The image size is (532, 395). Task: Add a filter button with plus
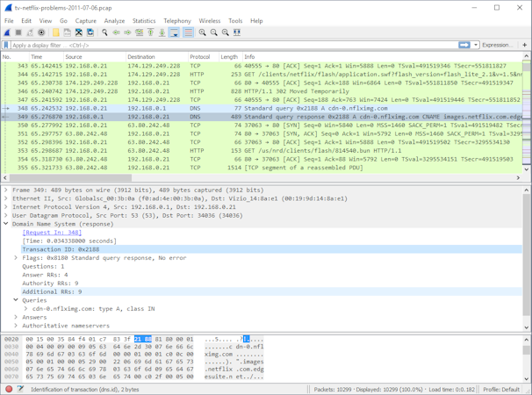524,45
